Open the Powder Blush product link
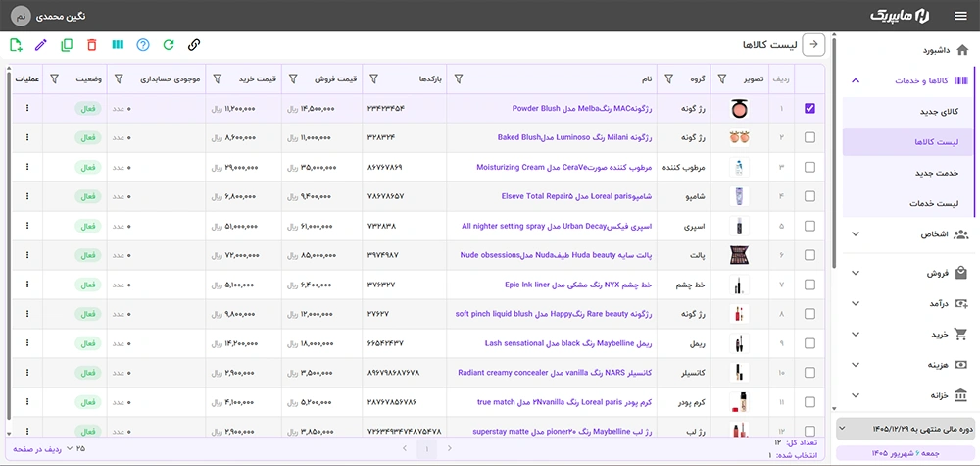 point(582,108)
